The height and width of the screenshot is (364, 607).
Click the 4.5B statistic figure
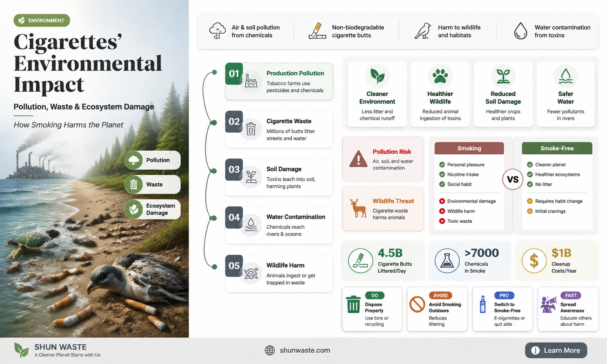(390, 253)
